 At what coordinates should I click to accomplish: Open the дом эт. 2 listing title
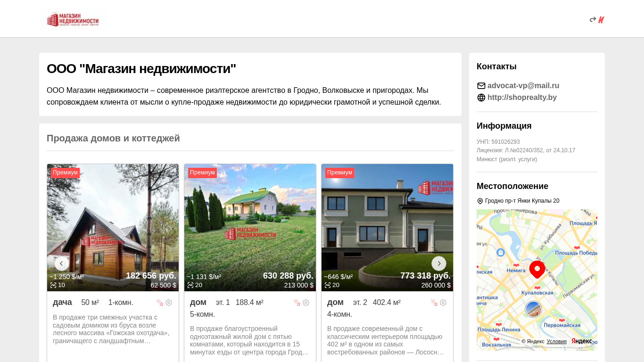point(335,302)
